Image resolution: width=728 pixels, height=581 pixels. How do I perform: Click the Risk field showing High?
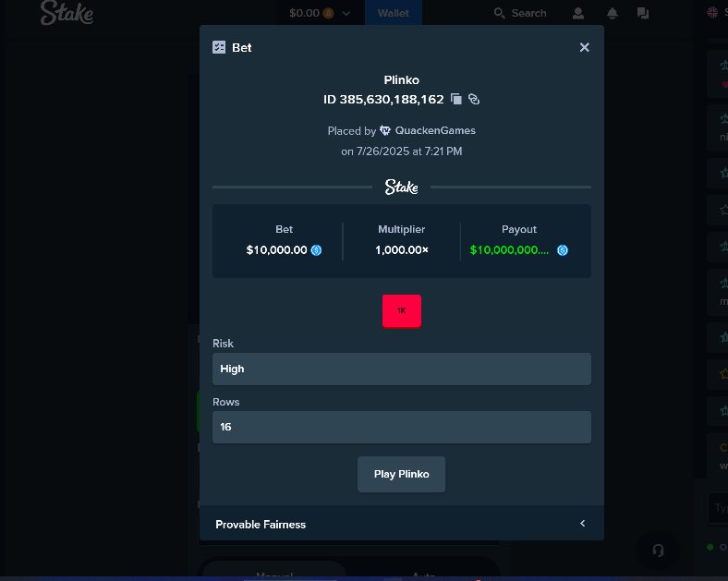pos(402,369)
